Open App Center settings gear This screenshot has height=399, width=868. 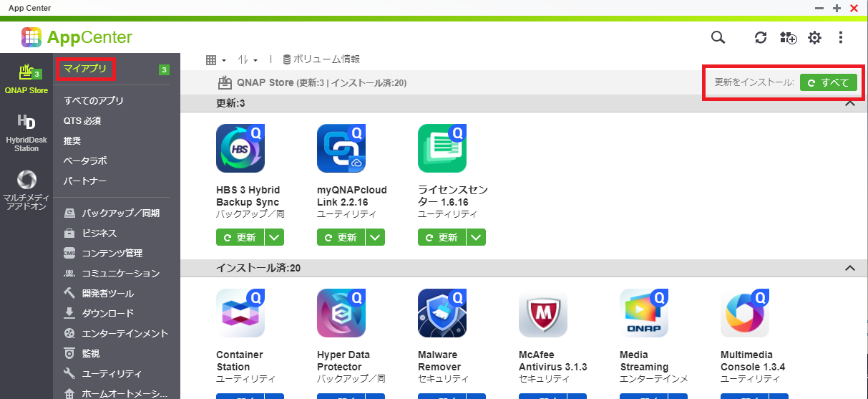(x=814, y=38)
